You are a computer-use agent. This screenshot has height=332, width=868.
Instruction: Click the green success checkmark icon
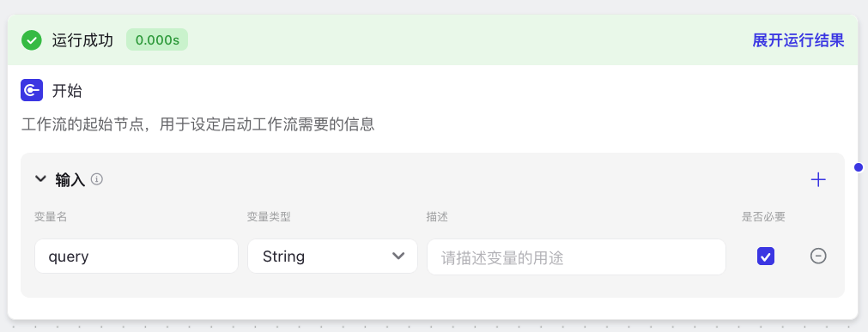point(32,40)
